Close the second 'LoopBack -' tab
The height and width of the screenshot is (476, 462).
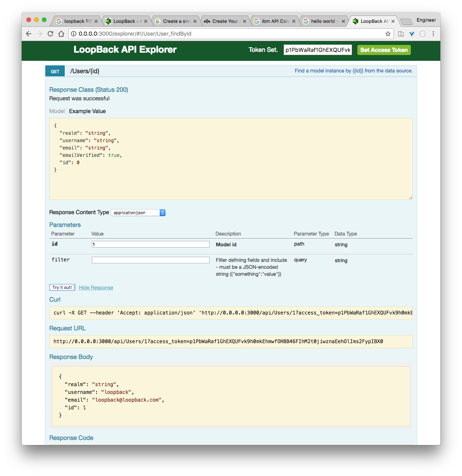(146, 21)
